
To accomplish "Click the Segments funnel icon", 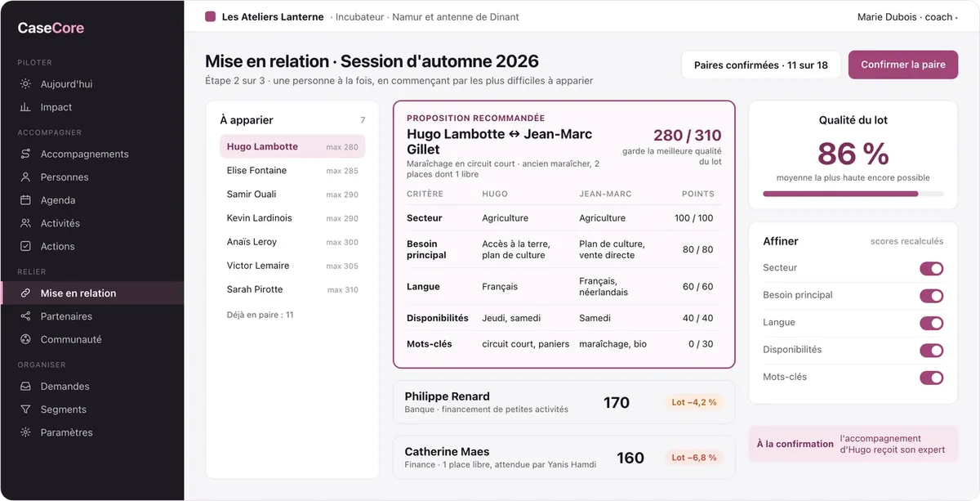I will (x=25, y=409).
